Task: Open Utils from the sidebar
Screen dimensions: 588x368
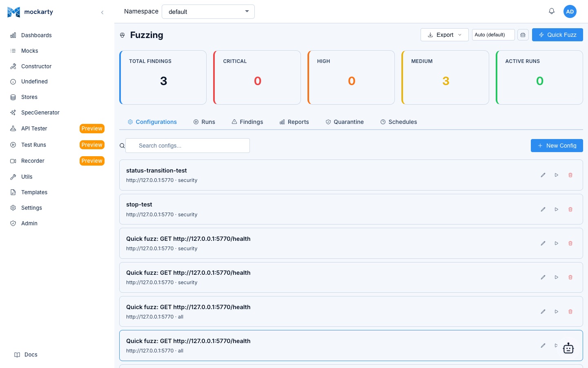Action: (x=27, y=177)
